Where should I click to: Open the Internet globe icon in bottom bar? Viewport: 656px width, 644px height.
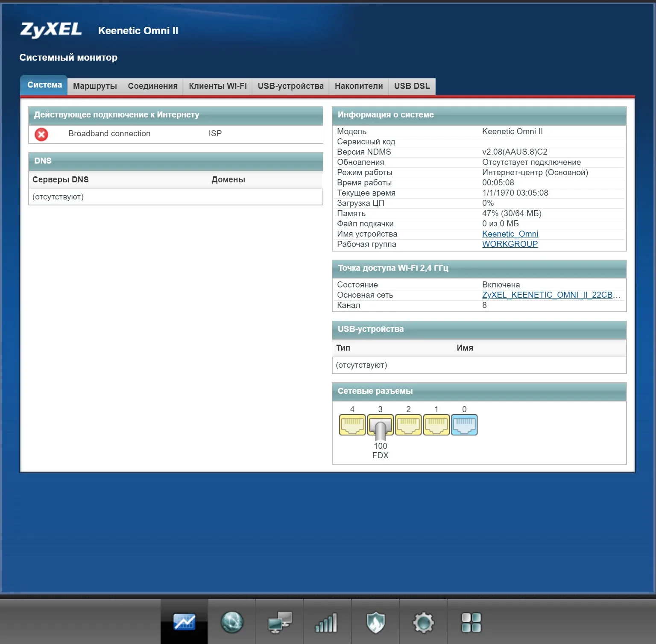(232, 622)
